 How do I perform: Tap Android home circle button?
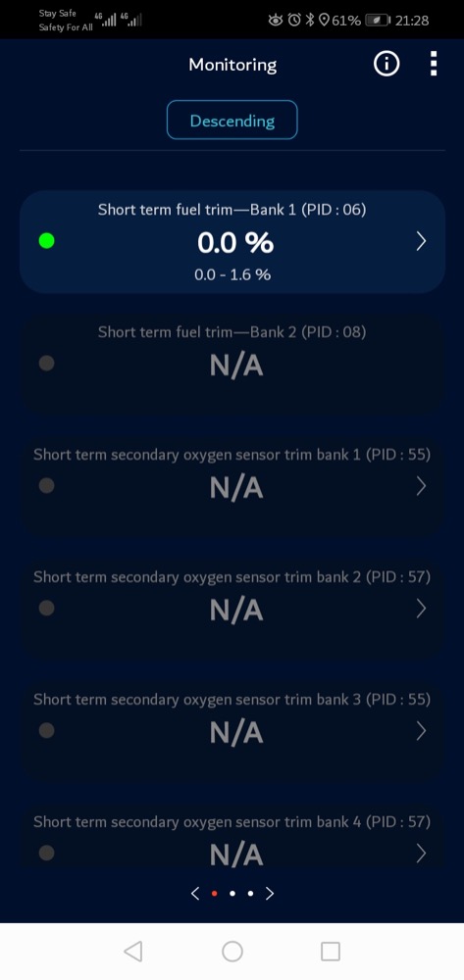tap(232, 952)
